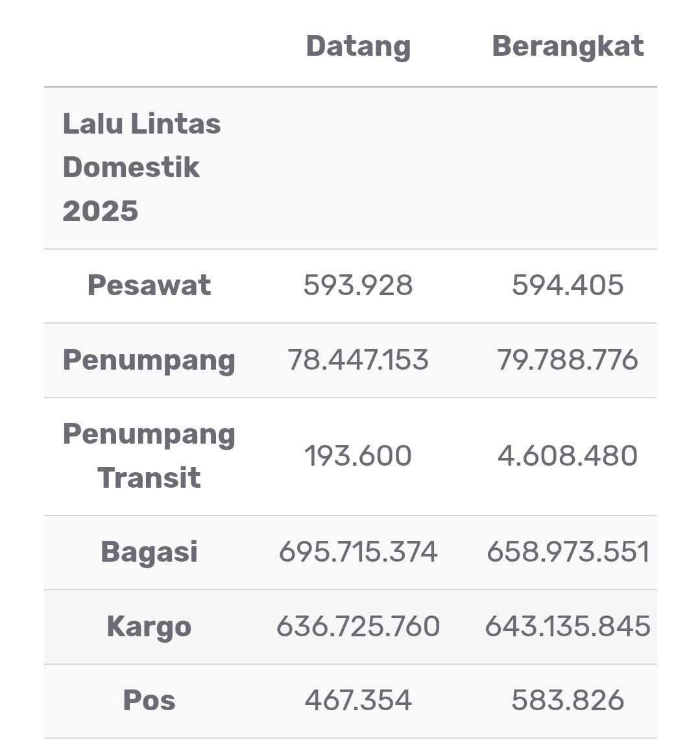Screen dimensions: 700x742
Task: Select the Pesawat Datang value 593.928
Action: click(358, 285)
